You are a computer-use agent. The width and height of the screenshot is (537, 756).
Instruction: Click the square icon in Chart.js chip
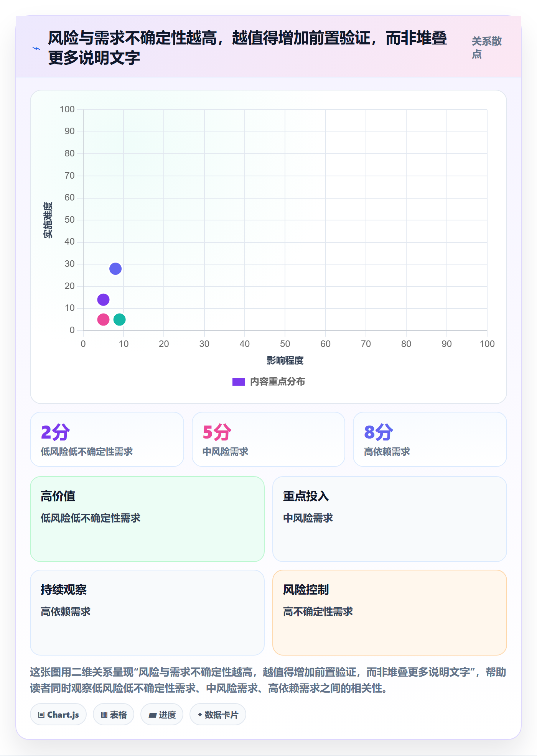[x=41, y=715]
